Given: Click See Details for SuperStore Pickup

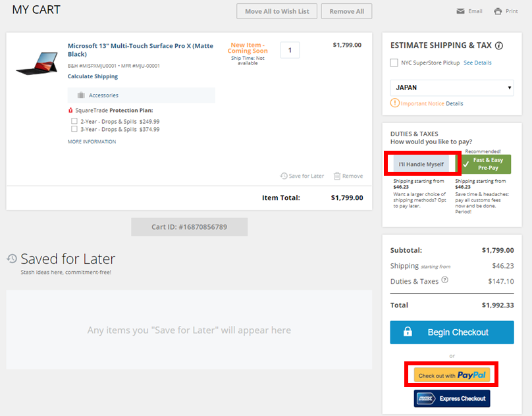Looking at the screenshot, I should coord(477,63).
